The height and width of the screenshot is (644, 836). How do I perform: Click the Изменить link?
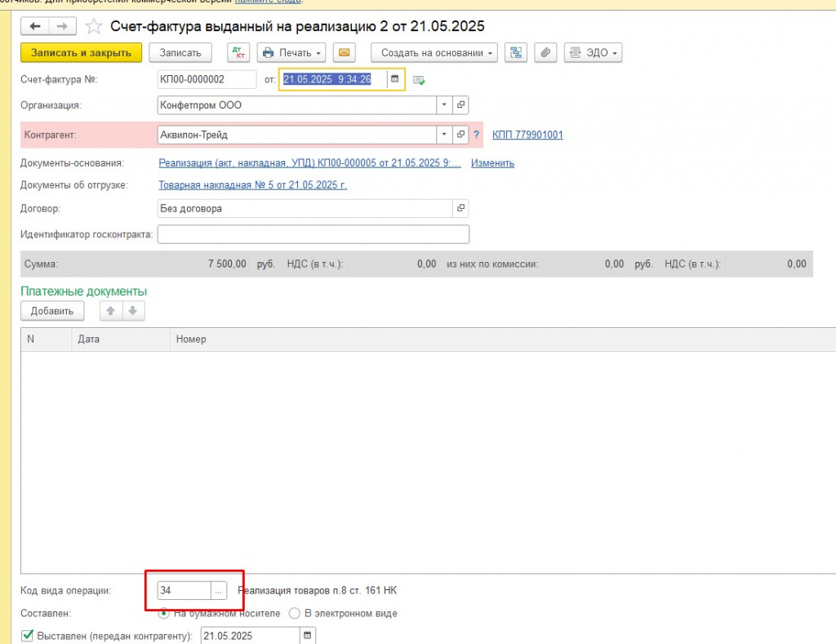pos(492,163)
